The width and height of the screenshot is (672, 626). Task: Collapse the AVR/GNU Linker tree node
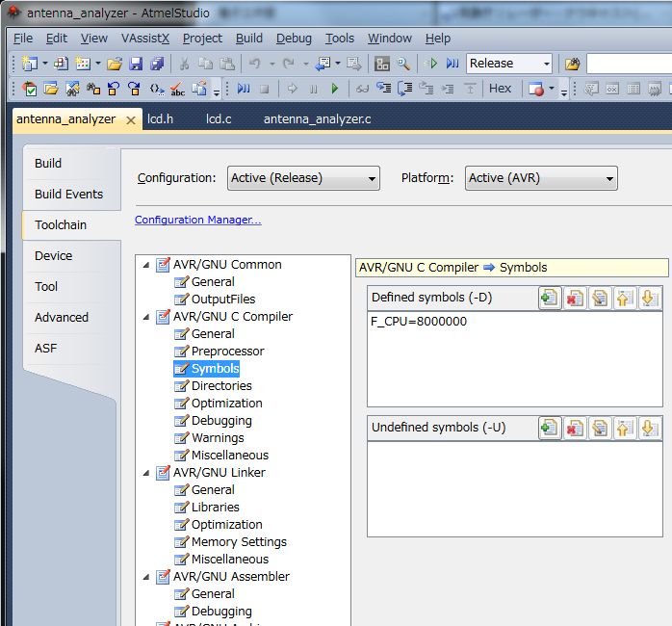click(146, 474)
